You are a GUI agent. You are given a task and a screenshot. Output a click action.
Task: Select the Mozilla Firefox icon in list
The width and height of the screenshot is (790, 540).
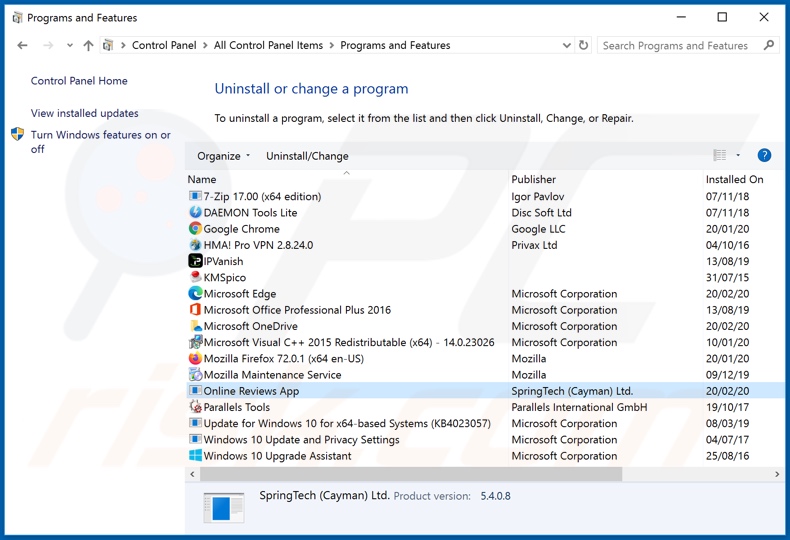[x=195, y=359]
